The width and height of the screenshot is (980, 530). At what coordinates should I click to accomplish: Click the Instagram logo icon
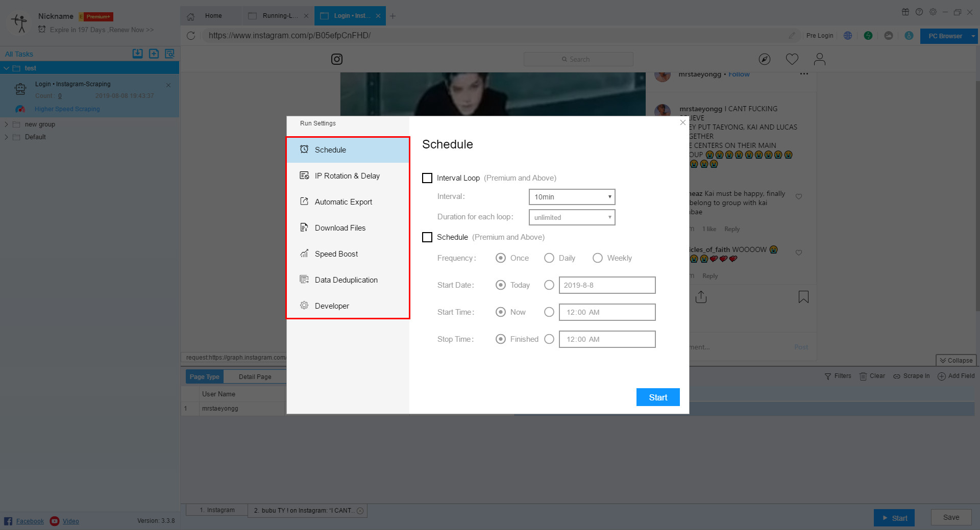pos(337,59)
